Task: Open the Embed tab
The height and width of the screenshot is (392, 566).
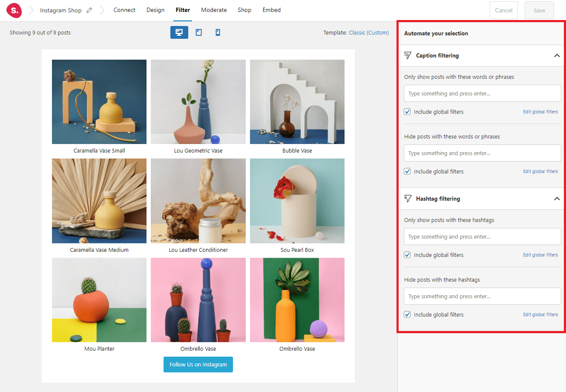Action: click(272, 10)
